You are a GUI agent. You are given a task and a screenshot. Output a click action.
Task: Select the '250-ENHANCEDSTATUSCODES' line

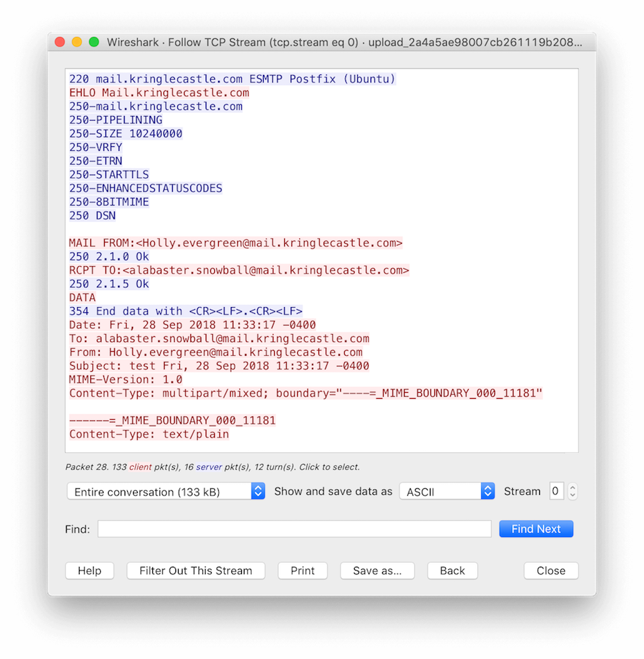(x=146, y=188)
